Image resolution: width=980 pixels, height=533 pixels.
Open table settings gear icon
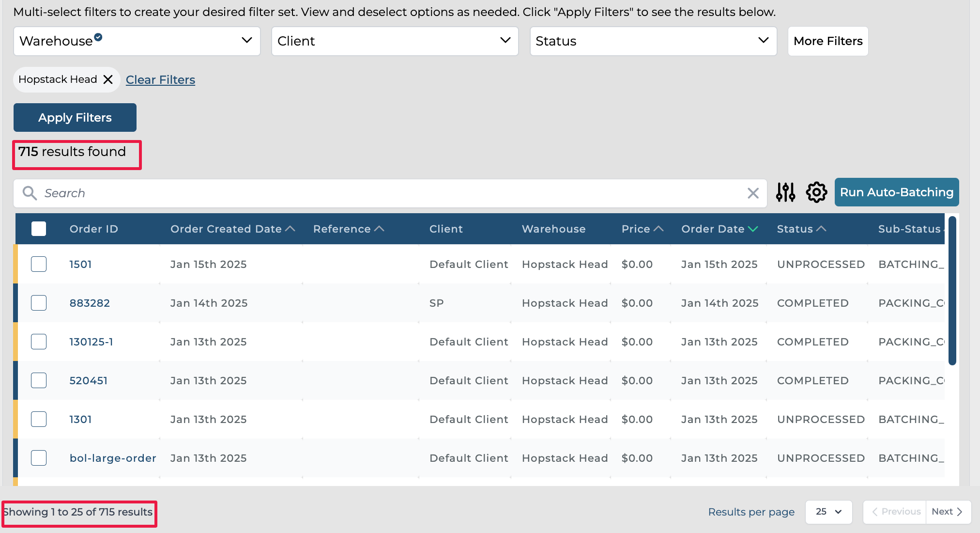click(816, 192)
